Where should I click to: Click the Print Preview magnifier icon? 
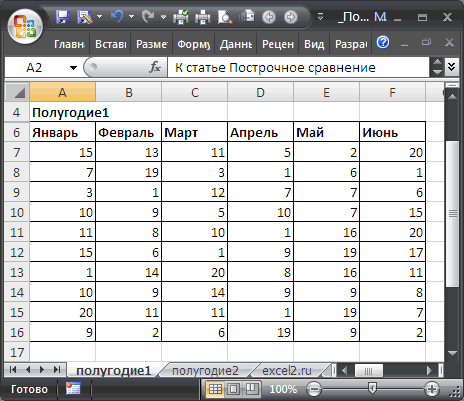[225, 17]
